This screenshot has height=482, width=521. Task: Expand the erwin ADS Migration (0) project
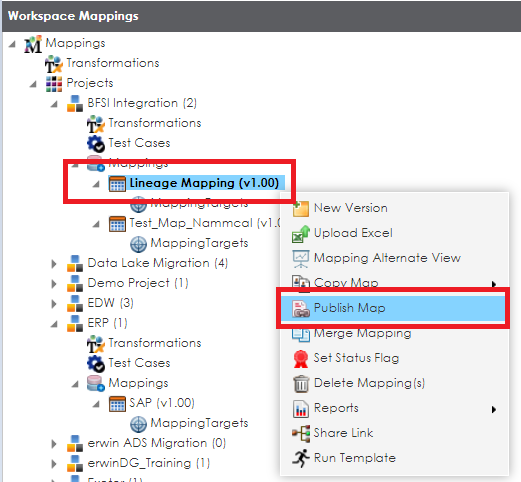point(54,444)
